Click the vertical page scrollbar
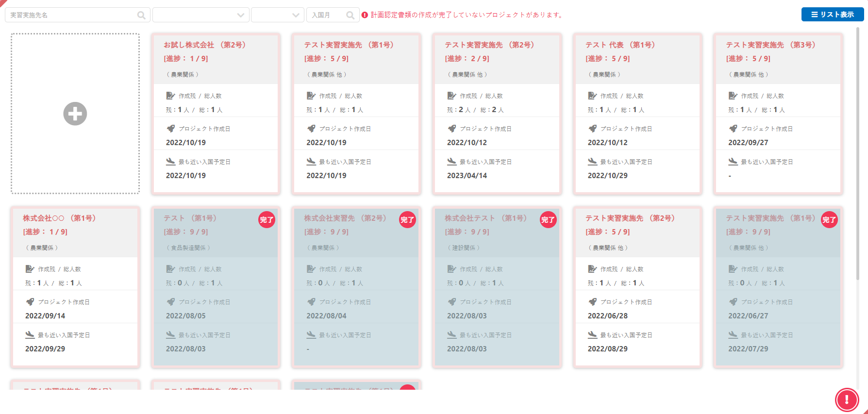868x414 pixels. tap(858, 146)
